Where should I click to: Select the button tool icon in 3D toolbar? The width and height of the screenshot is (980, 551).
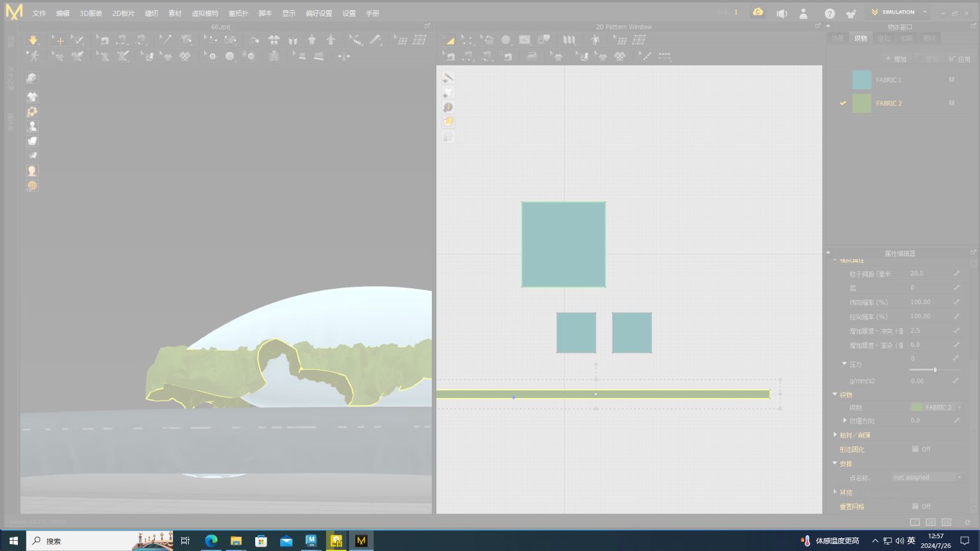(x=230, y=56)
